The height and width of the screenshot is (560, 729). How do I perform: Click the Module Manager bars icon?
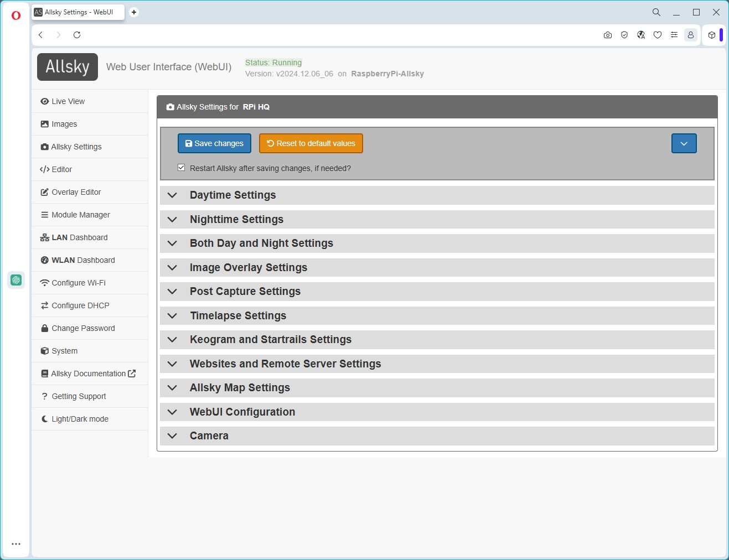coord(44,215)
